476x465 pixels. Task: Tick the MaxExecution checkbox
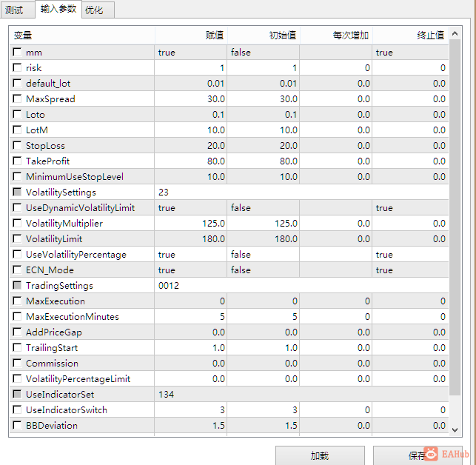(x=17, y=301)
